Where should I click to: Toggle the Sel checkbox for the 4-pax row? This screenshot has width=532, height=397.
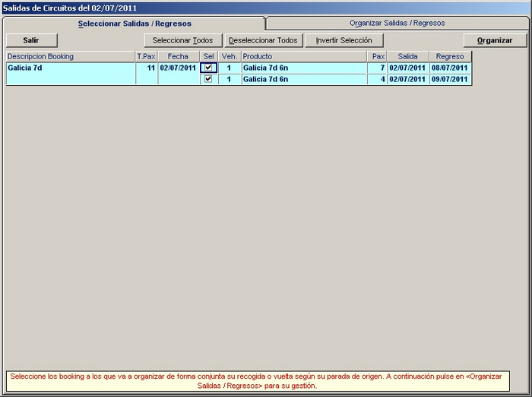pos(208,79)
